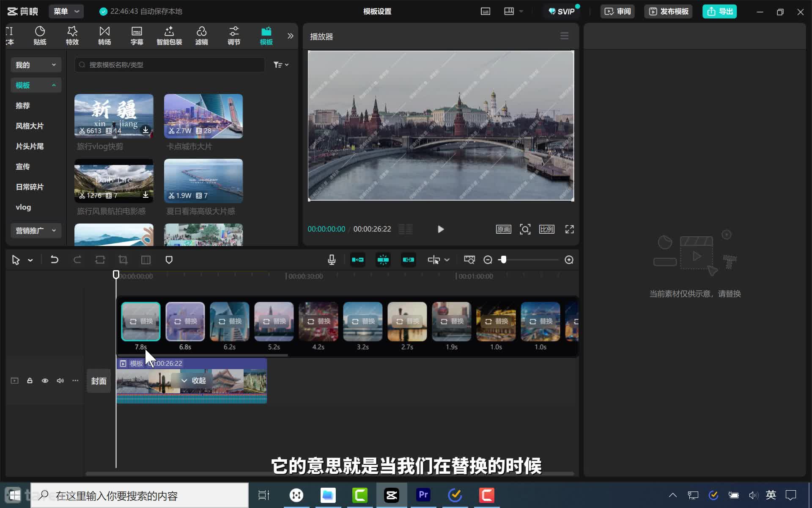Viewport: 812px width, 508px height.
Task: Select the 片头片尾 template category
Action: (30, 146)
